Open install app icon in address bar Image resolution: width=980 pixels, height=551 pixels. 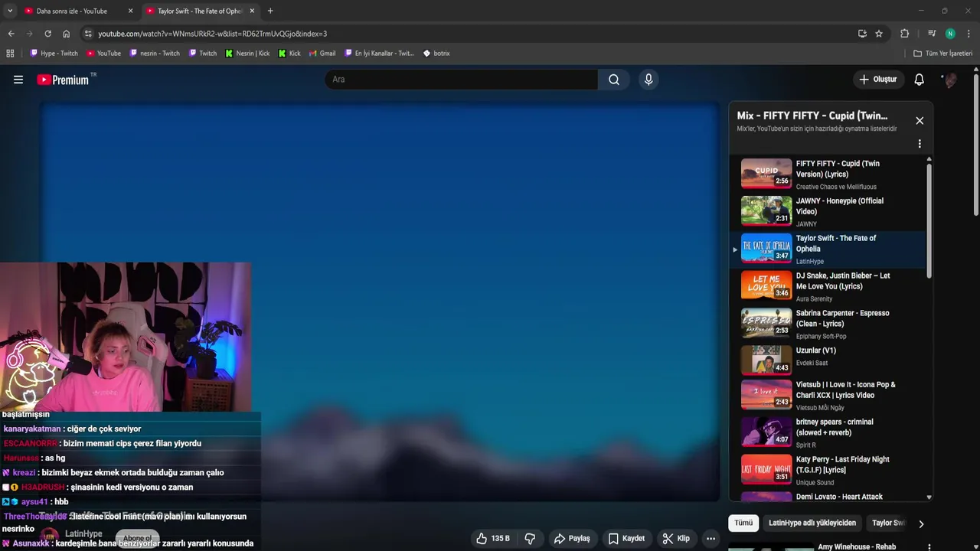(x=862, y=34)
